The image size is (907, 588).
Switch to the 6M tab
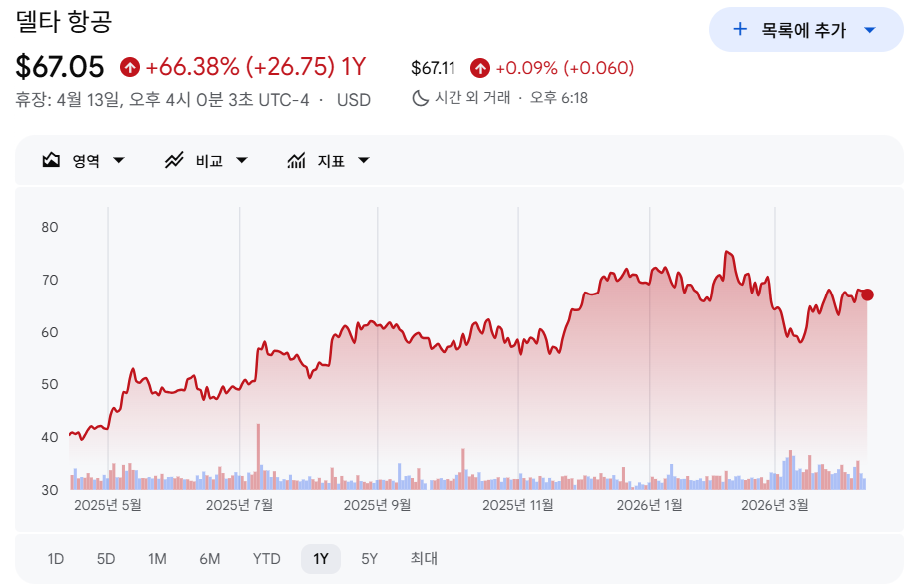click(211, 559)
